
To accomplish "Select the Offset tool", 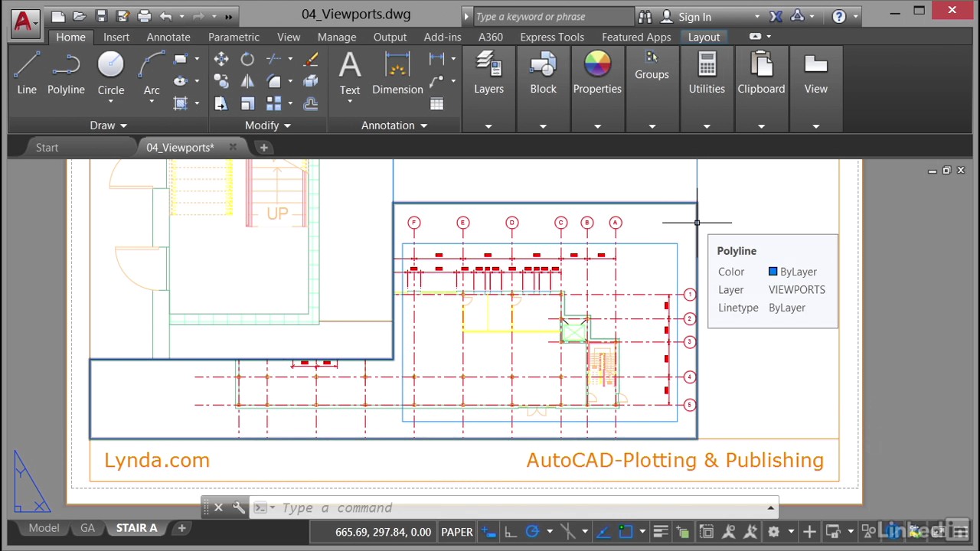I will (310, 103).
